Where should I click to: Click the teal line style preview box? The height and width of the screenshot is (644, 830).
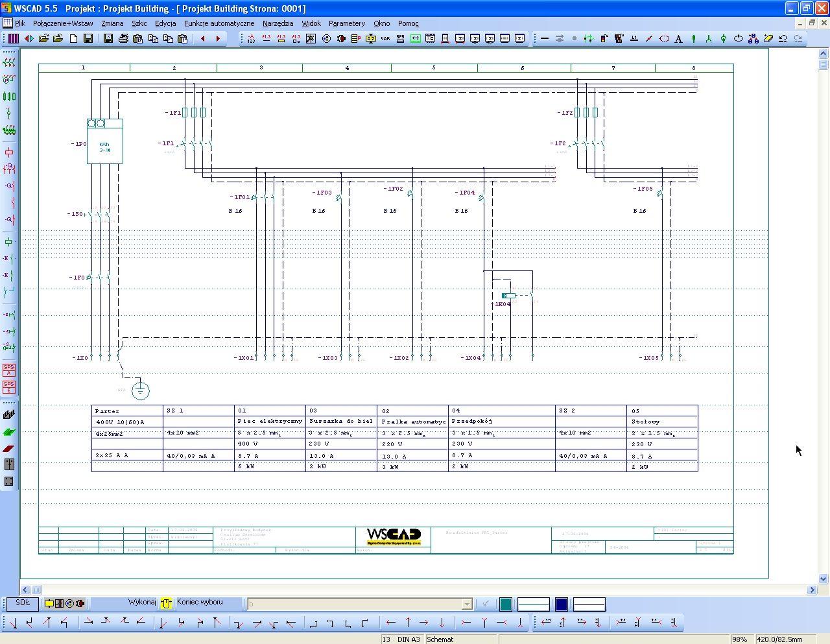click(534, 604)
